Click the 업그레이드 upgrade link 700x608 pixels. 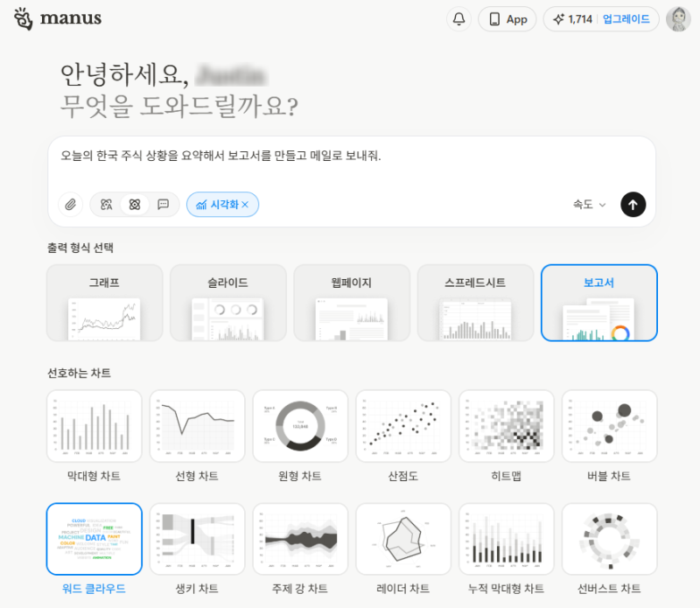626,19
